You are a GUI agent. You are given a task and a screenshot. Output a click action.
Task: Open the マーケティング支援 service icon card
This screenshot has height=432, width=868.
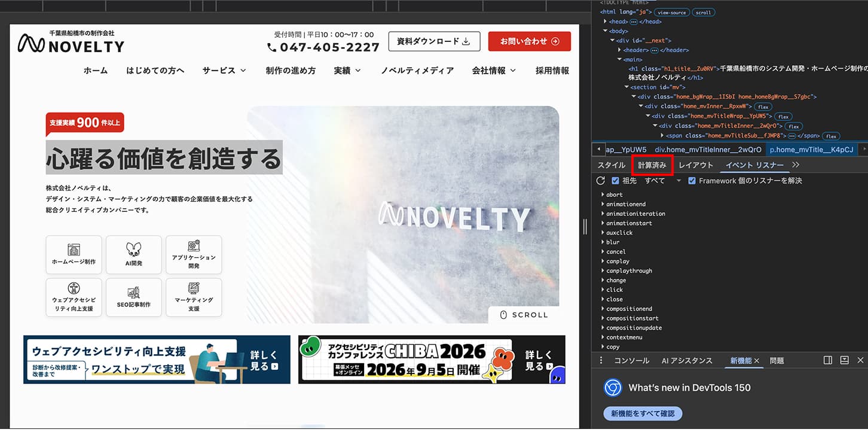(x=194, y=297)
